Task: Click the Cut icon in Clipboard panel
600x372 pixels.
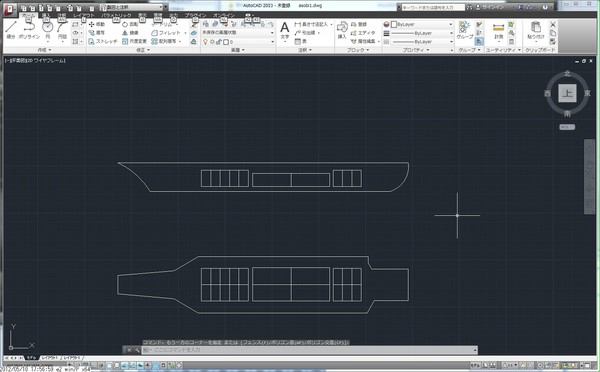Action: (x=553, y=24)
